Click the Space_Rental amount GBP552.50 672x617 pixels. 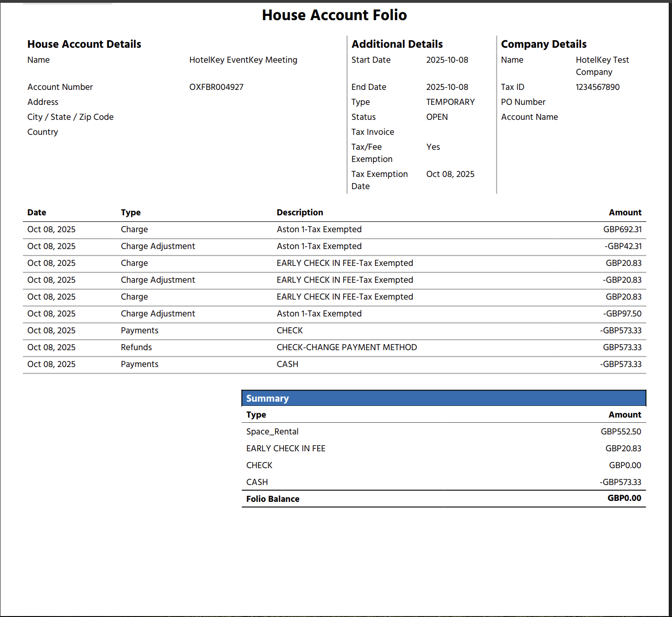621,432
